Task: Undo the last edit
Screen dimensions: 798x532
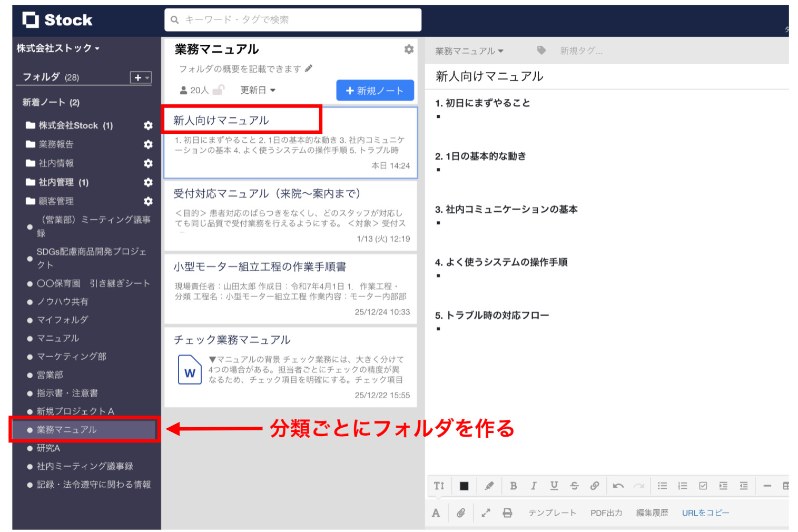Action: pos(618,486)
